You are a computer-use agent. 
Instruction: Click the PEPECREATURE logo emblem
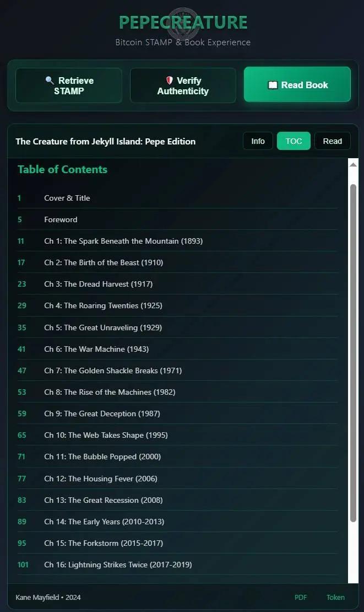[183, 23]
